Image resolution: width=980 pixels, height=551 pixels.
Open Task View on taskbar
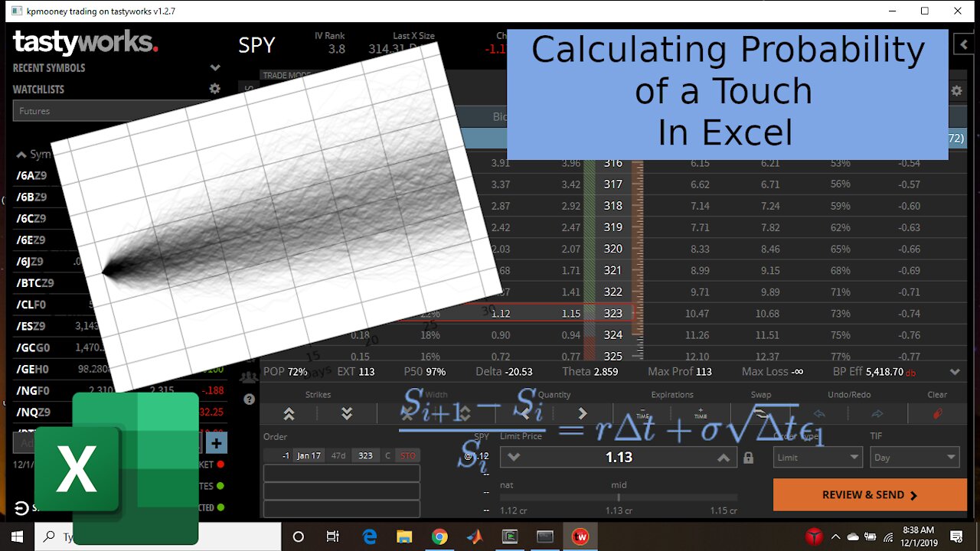point(333,536)
